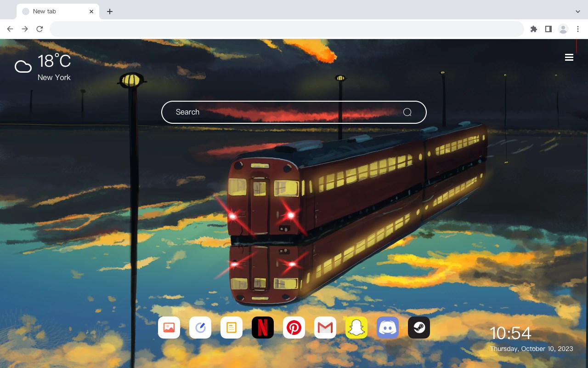Click the New York location label
Viewport: 588px width, 368px height.
pos(54,77)
